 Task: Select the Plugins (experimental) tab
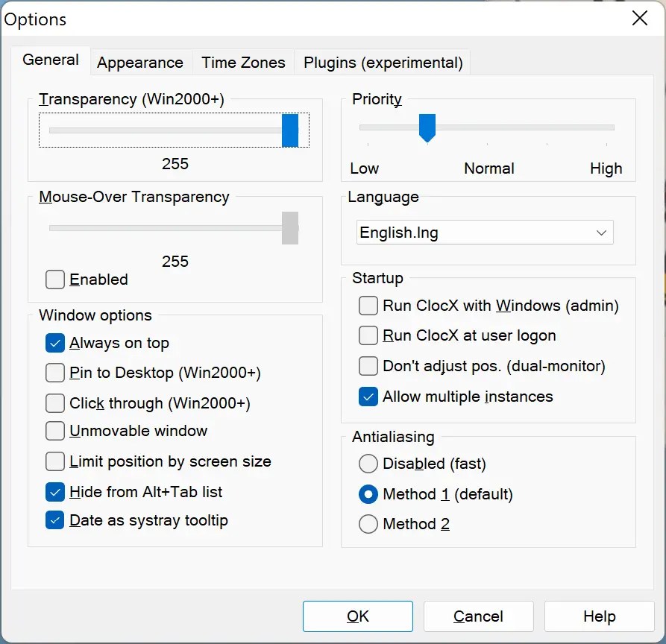(382, 62)
